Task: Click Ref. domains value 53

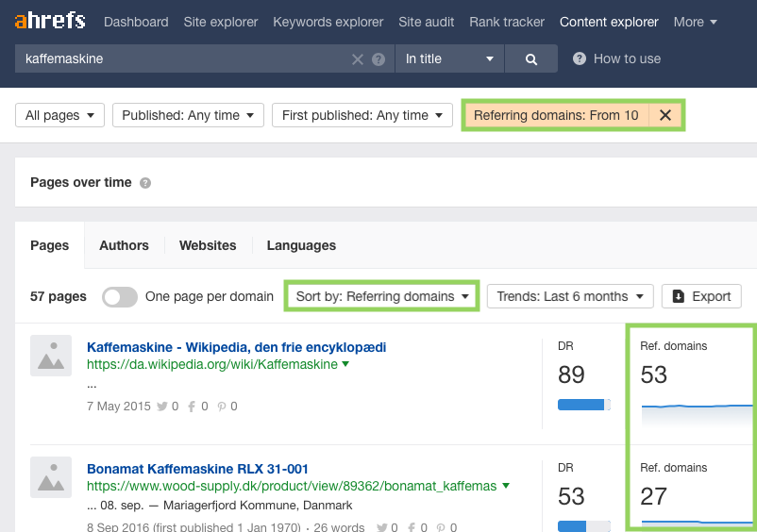Action: point(654,374)
